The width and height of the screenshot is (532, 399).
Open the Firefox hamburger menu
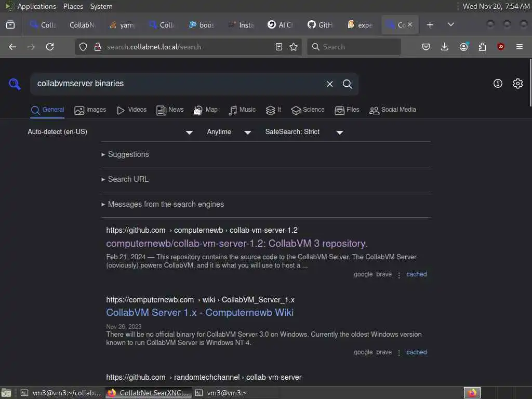pos(520,47)
